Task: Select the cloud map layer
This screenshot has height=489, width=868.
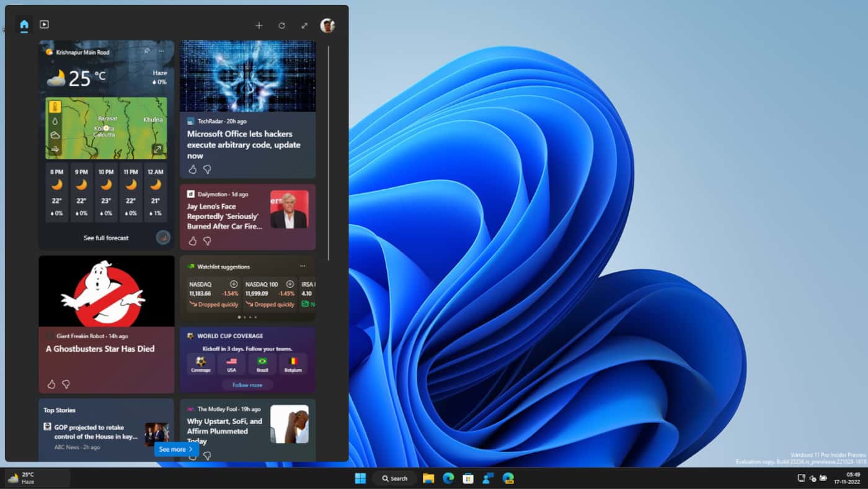Action: click(55, 135)
